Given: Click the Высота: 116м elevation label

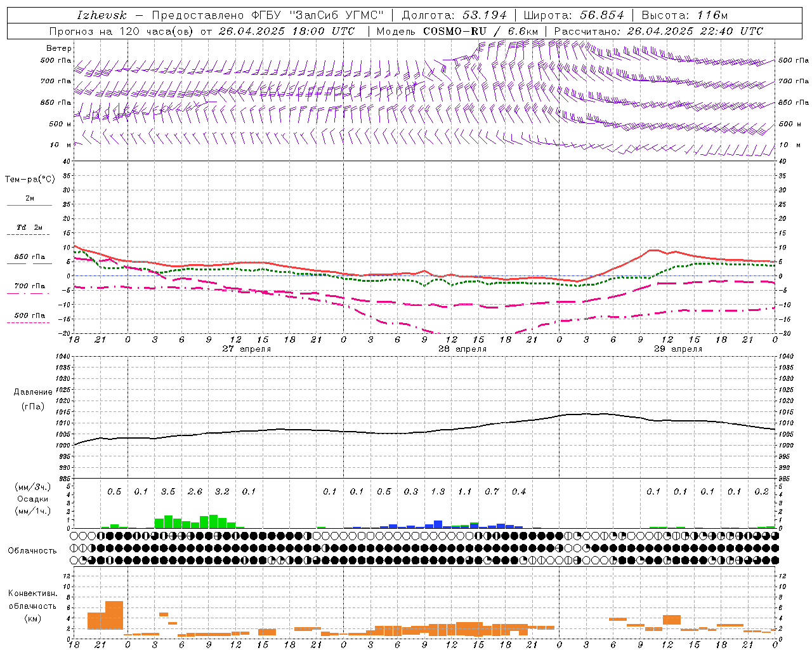Looking at the screenshot, I should [685, 15].
